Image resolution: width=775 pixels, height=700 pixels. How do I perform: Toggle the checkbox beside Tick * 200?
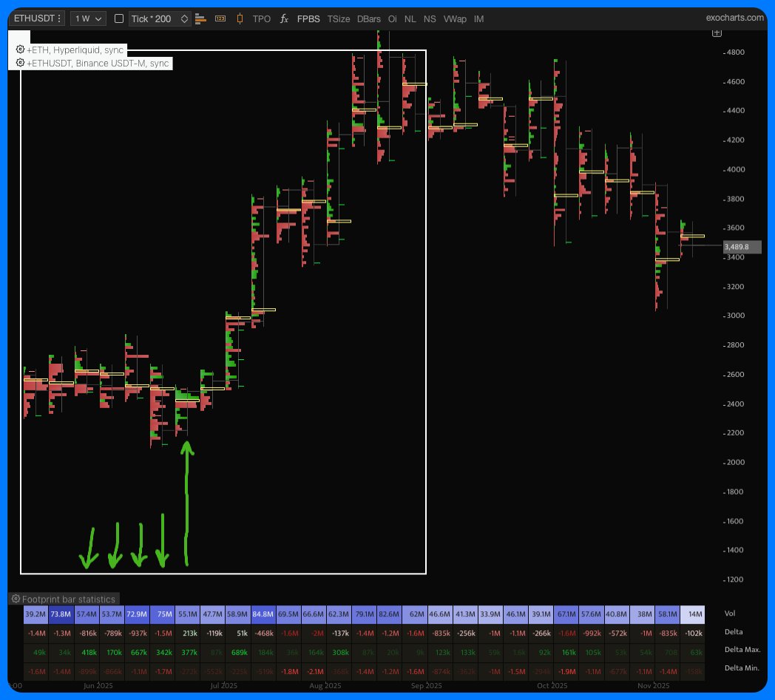pyautogui.click(x=118, y=18)
